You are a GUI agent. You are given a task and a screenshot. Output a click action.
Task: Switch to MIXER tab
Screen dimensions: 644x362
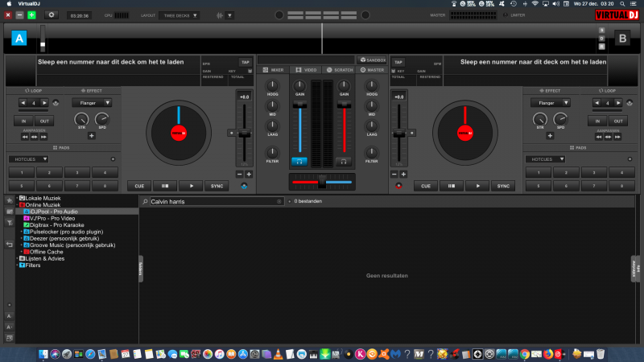click(274, 70)
